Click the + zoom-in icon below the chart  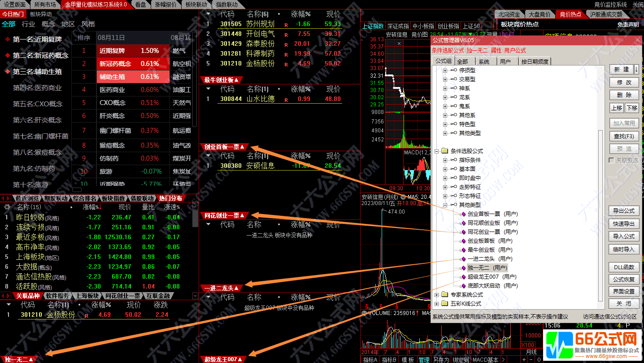pos(524,359)
